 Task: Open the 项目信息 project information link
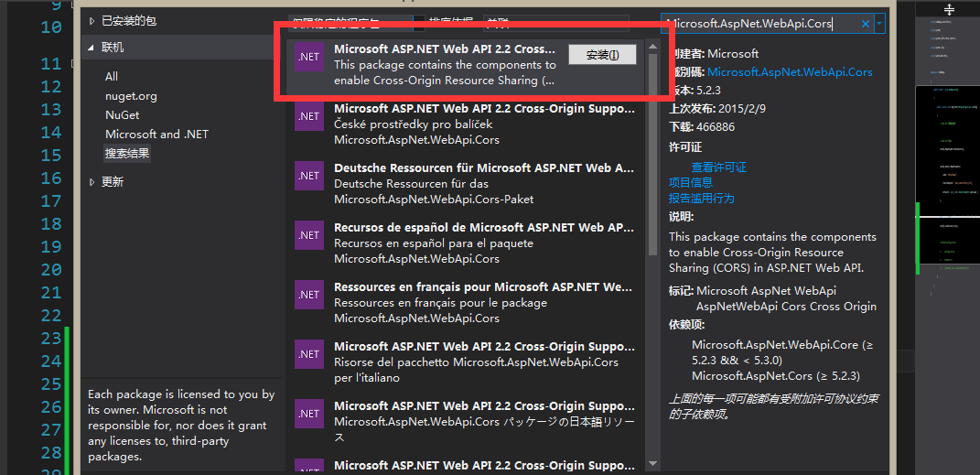691,182
